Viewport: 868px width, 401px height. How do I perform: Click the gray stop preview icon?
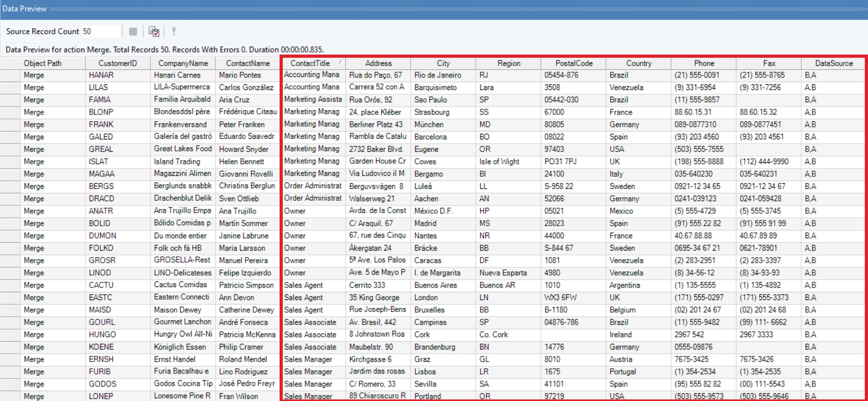133,32
